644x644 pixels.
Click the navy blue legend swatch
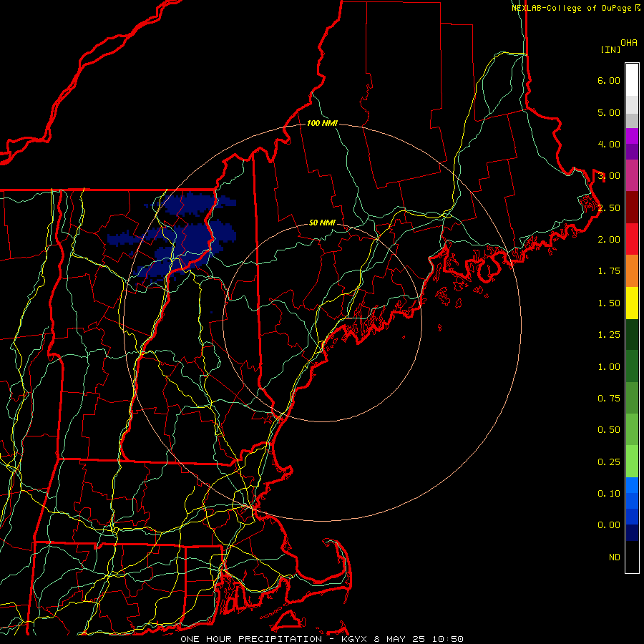pyautogui.click(x=632, y=533)
